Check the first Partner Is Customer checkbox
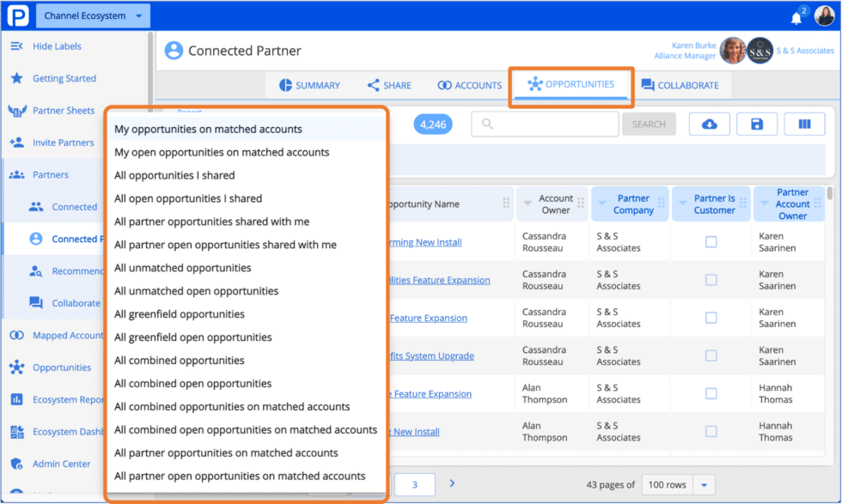 coord(711,242)
